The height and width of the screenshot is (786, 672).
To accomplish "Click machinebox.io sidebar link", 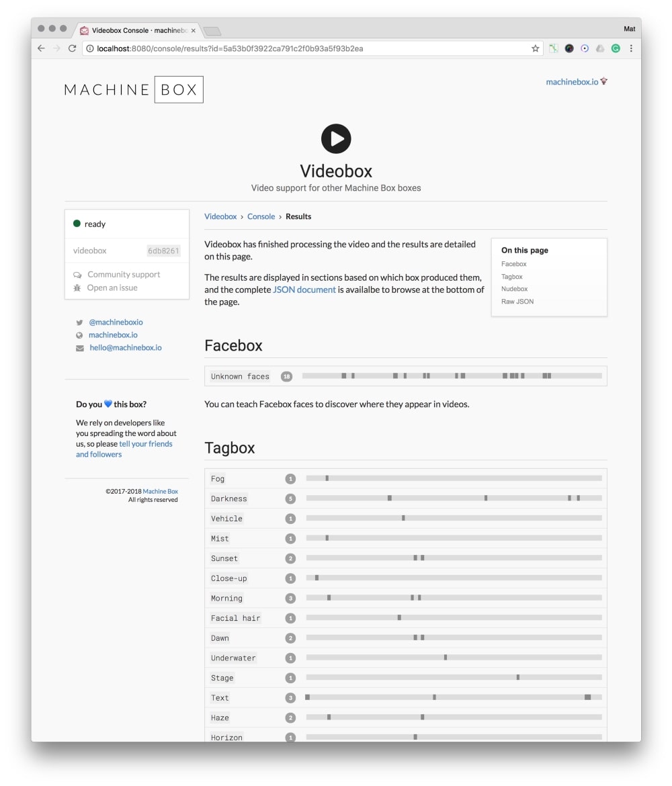I will (x=113, y=335).
